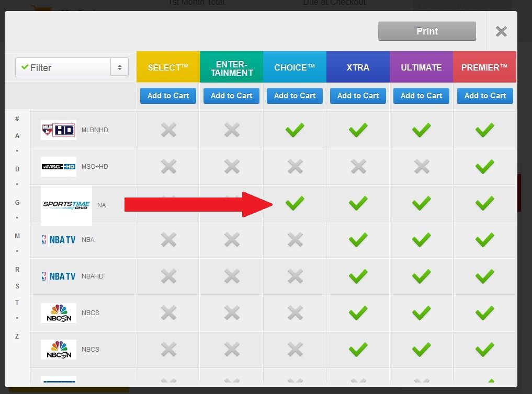The height and width of the screenshot is (394, 532).
Task: Jump to letter R in index
Action: click(17, 269)
